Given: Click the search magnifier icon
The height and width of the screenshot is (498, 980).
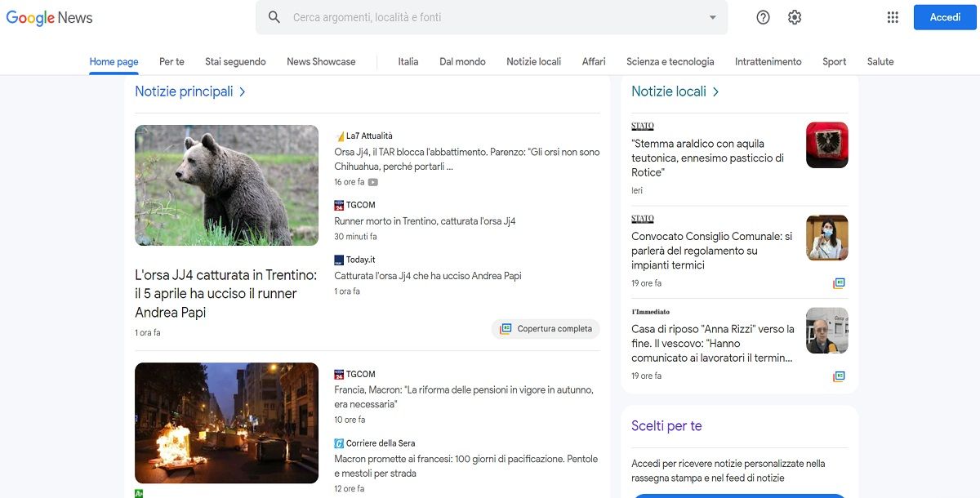Looking at the screenshot, I should click(x=274, y=17).
